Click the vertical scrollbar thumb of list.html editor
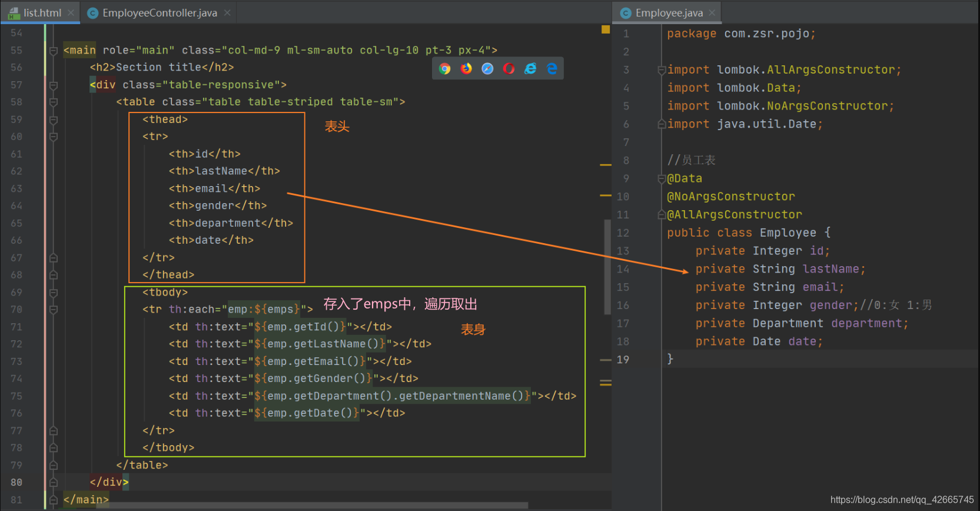 click(x=607, y=267)
